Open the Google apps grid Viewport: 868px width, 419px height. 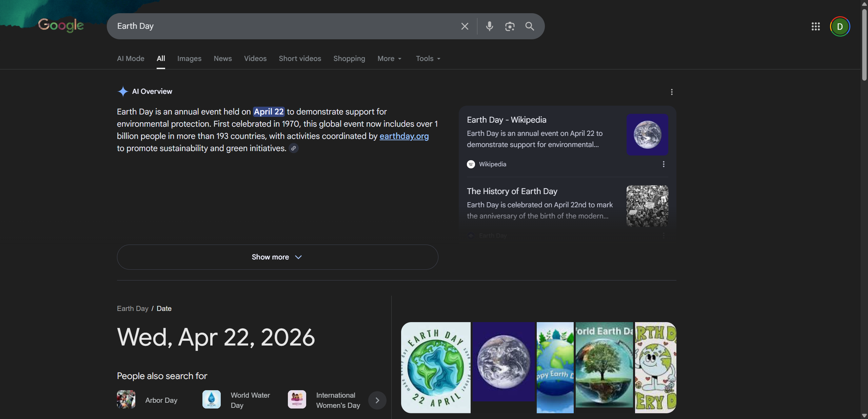click(x=815, y=26)
